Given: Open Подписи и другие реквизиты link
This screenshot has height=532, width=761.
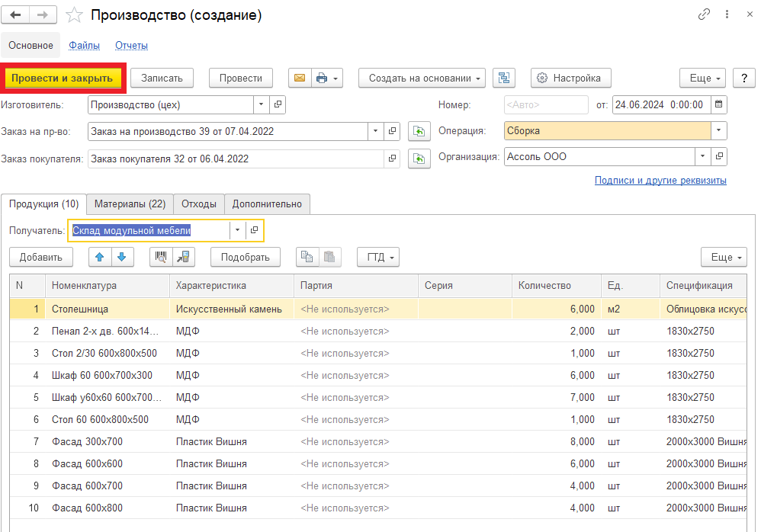Looking at the screenshot, I should (660, 181).
